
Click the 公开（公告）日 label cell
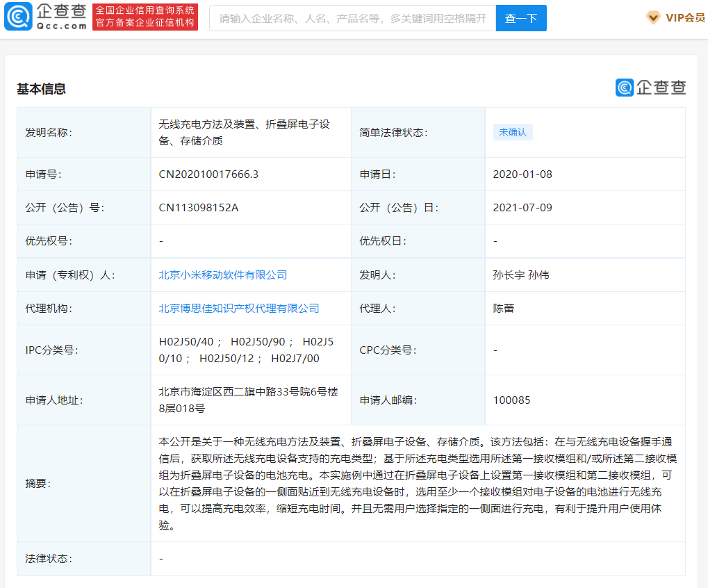(418, 208)
